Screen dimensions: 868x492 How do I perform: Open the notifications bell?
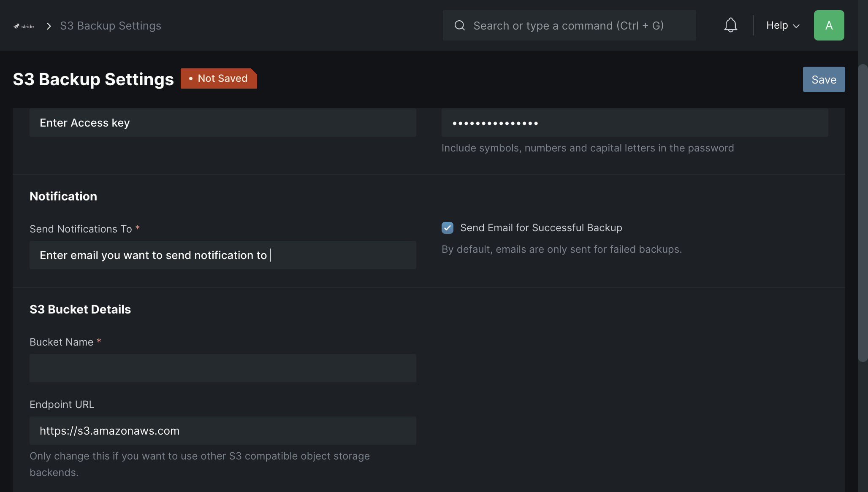[730, 25]
